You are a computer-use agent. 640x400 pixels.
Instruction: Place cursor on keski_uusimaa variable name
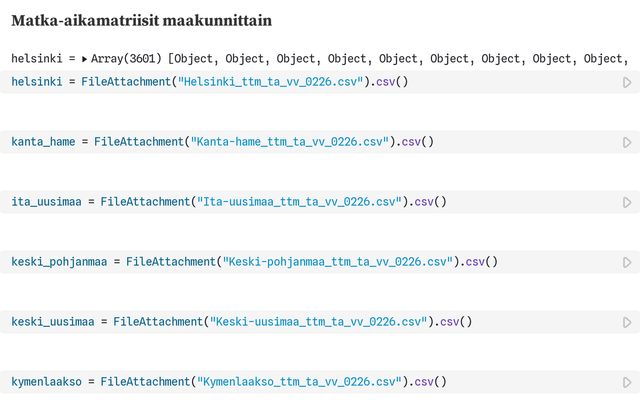click(x=52, y=321)
